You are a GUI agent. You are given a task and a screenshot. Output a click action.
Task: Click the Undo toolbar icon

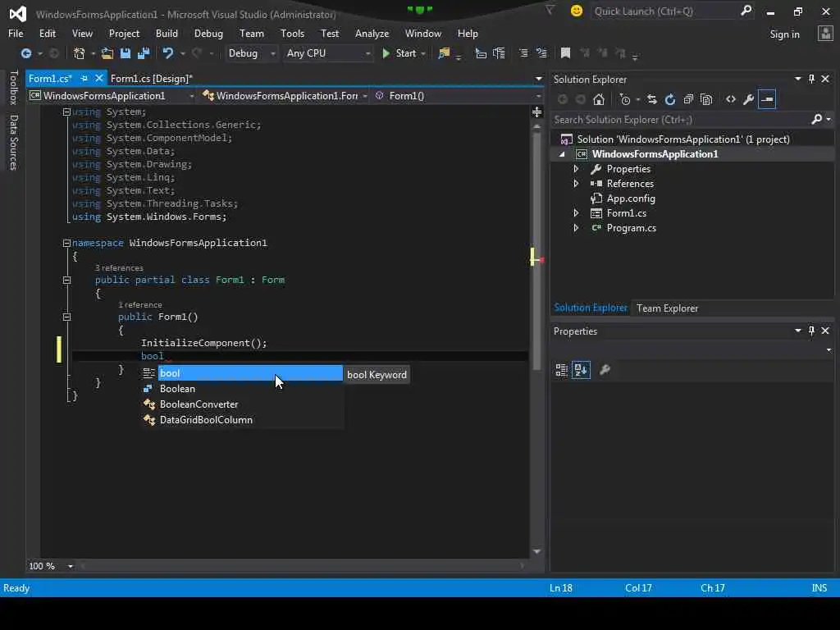167,53
